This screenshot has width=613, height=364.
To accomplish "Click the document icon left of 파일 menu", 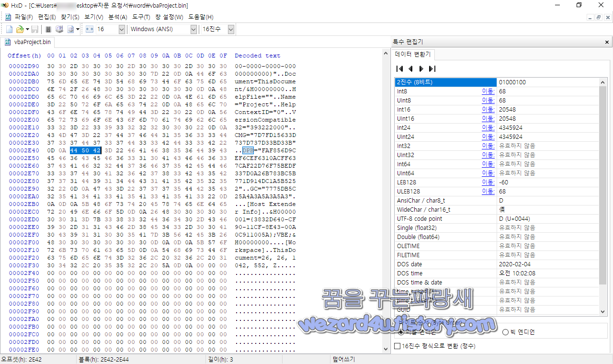I will coord(8,17).
